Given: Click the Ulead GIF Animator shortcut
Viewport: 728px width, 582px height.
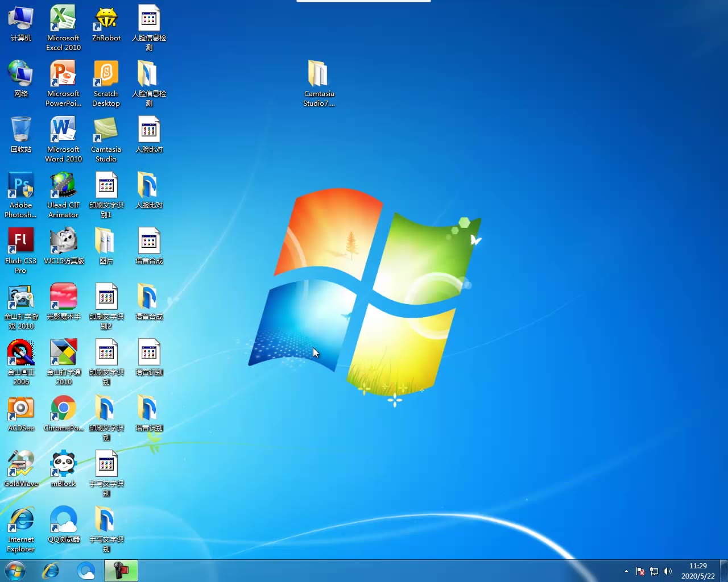Looking at the screenshot, I should point(63,195).
